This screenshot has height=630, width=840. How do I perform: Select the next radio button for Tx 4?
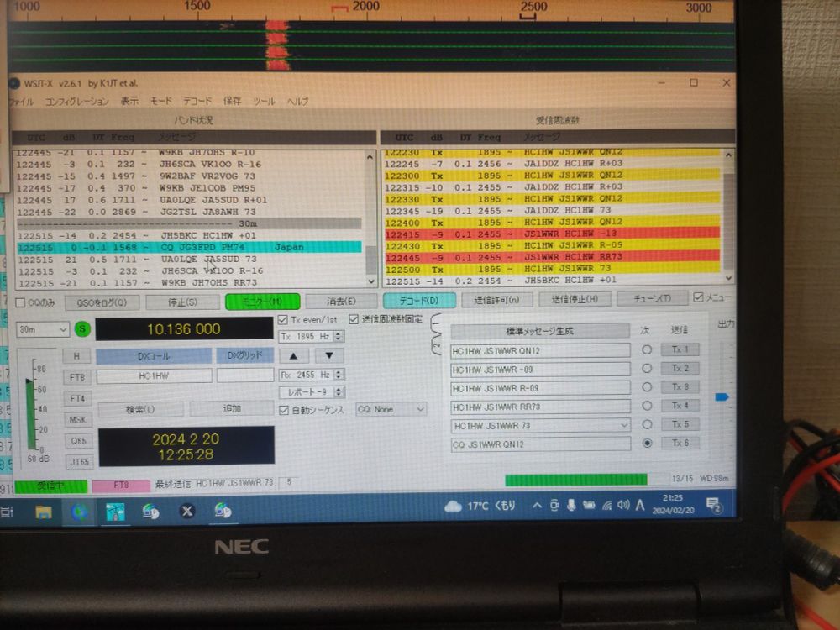pos(647,406)
